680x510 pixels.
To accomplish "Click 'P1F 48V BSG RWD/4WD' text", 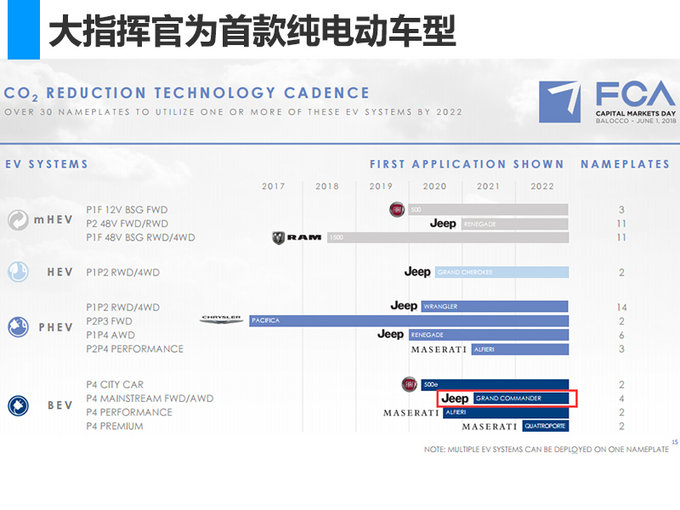I will [x=141, y=238].
